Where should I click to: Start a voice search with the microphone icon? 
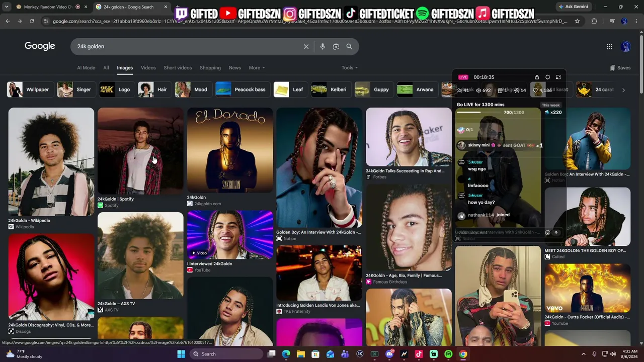tap(323, 46)
